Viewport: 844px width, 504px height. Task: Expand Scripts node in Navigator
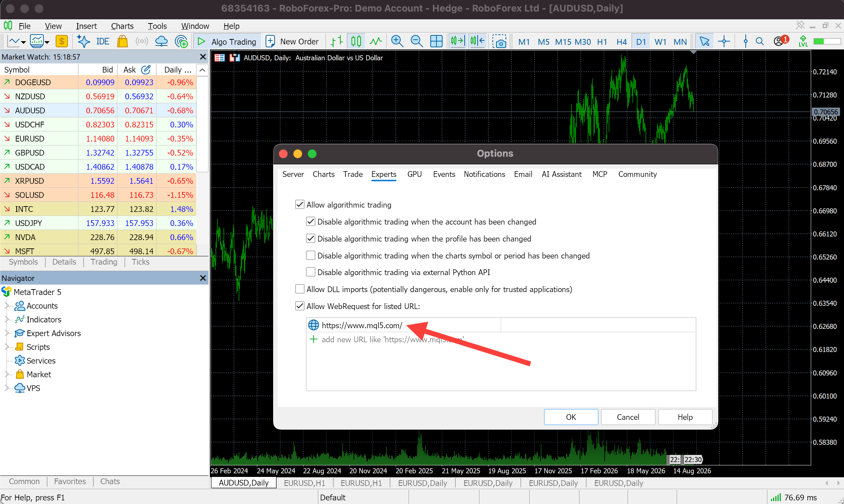click(7, 347)
